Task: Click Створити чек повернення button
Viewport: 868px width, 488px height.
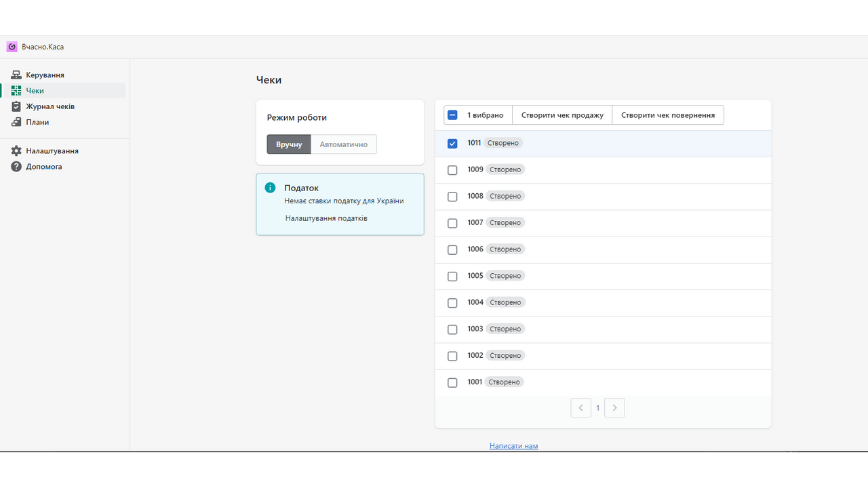Action: [x=668, y=115]
